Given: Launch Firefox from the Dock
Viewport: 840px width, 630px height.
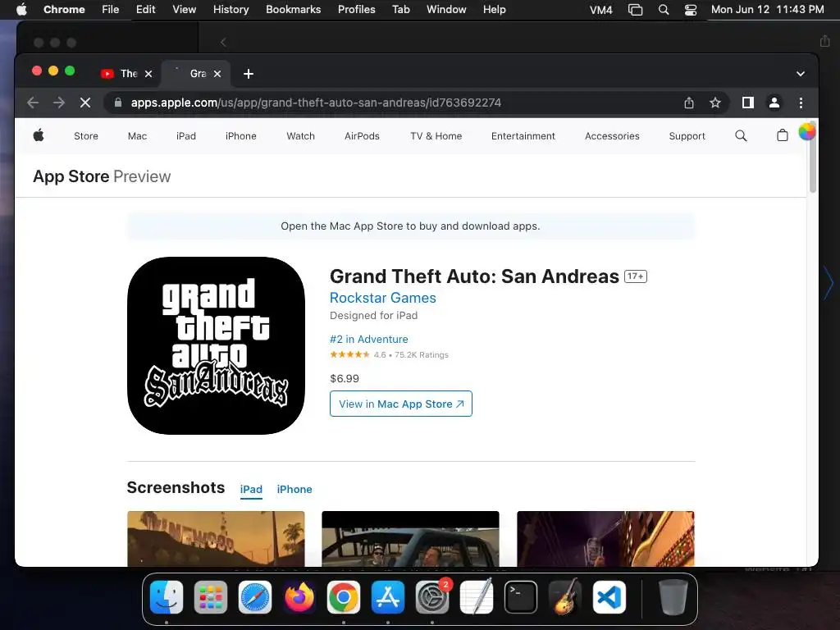Looking at the screenshot, I should click(299, 597).
